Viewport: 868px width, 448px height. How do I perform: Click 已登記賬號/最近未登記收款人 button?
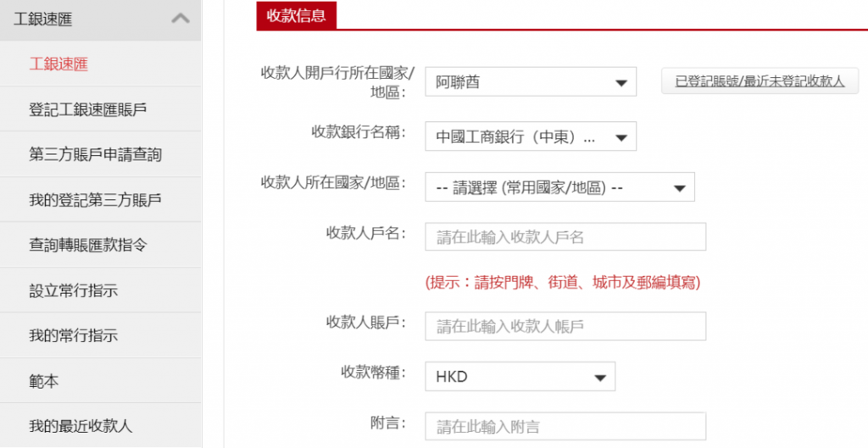pos(760,81)
